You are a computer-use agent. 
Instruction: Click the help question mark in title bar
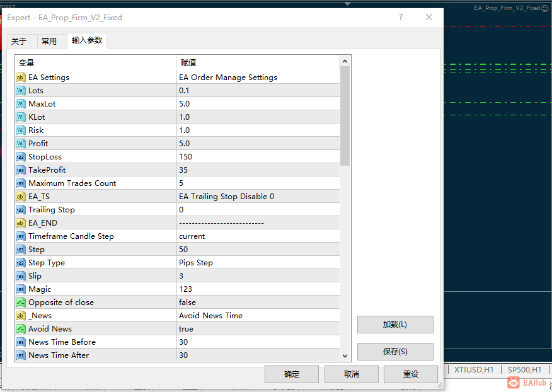pyautogui.click(x=401, y=17)
